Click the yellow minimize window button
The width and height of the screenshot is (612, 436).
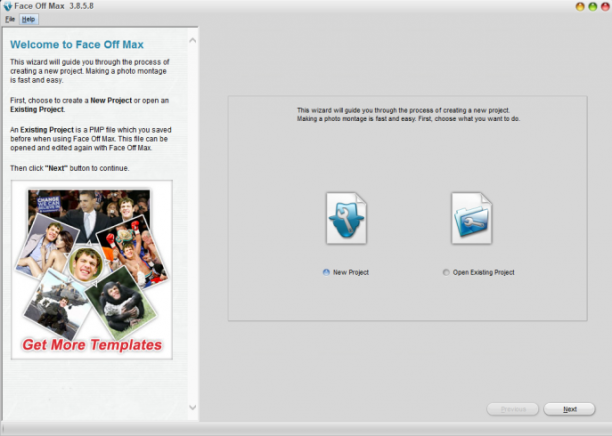(580, 7)
